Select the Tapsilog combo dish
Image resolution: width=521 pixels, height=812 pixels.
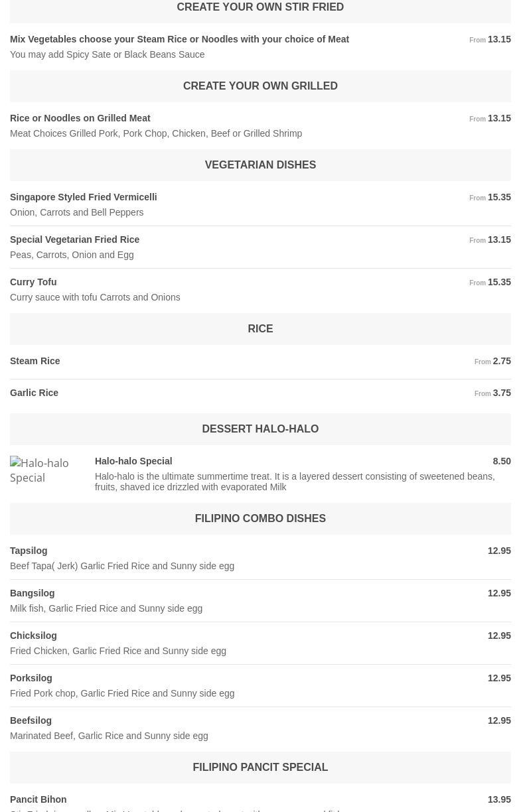click(29, 551)
